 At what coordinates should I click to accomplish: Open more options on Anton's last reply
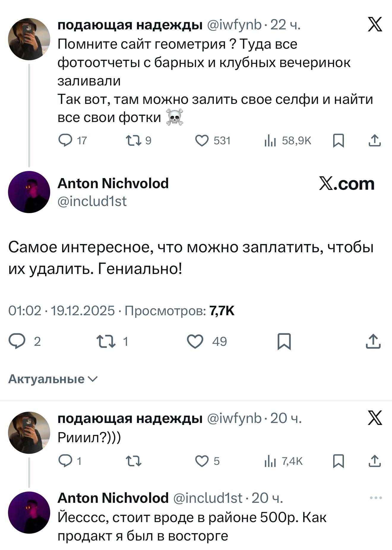376,498
